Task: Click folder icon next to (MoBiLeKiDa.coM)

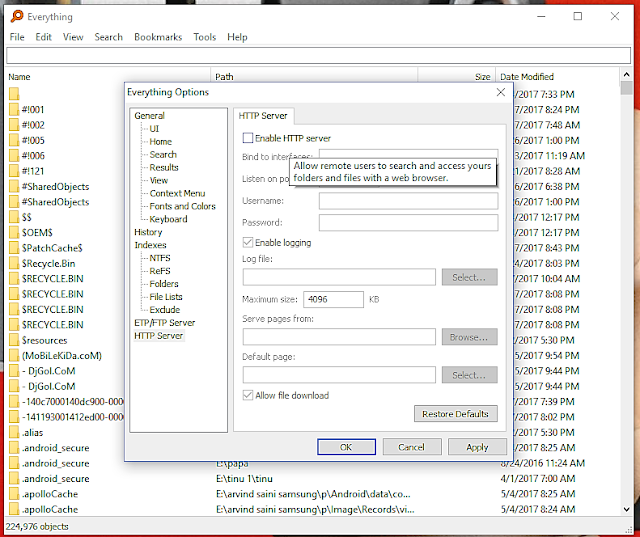Action: [14, 355]
